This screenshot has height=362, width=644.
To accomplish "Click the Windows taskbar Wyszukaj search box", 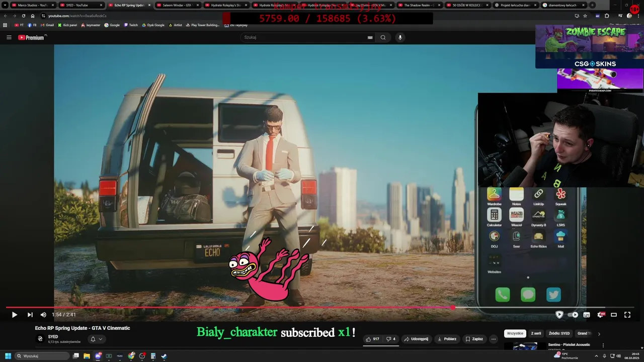I will tap(42, 356).
